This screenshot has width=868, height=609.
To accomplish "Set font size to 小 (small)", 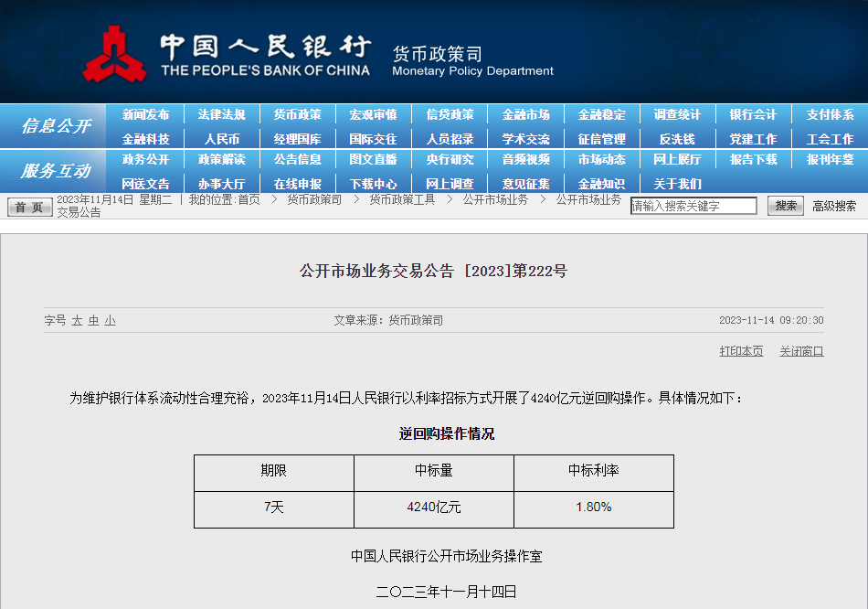I will click(x=110, y=320).
